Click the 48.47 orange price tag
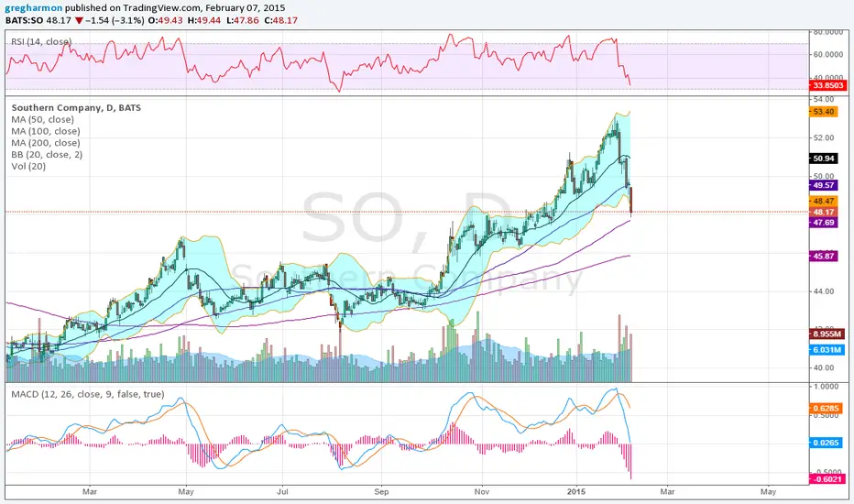 823,201
